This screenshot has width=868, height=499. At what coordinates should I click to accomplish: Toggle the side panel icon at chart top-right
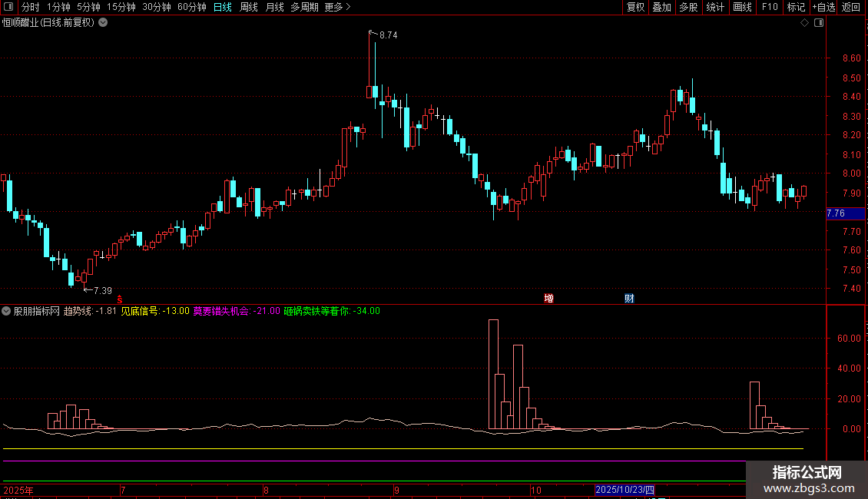tap(819, 23)
